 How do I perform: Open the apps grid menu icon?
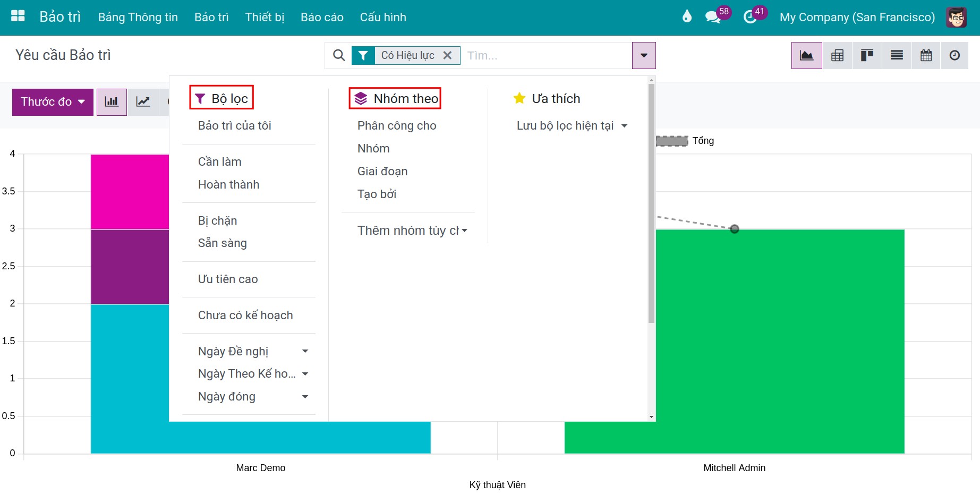18,16
